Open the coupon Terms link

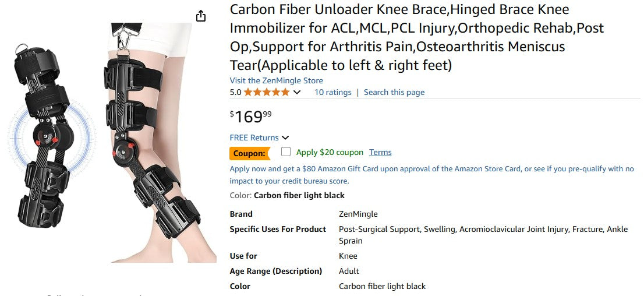tap(380, 152)
